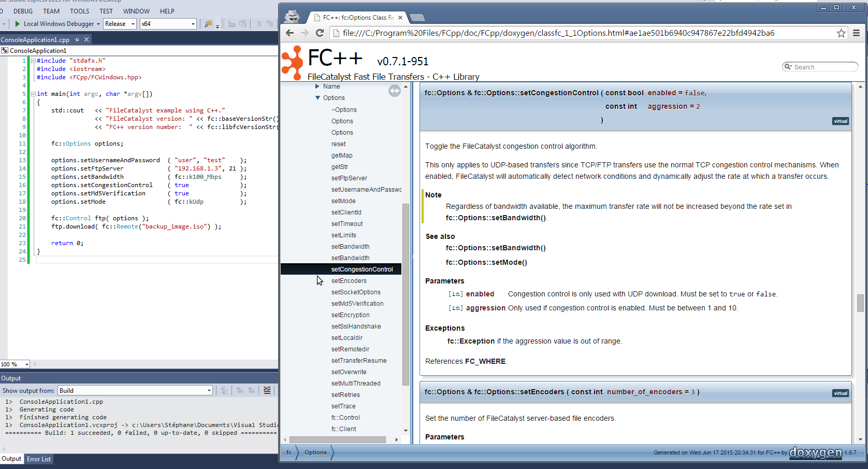Image resolution: width=868 pixels, height=469 pixels.
Task: Click the Find in Files toolbar icon
Action: (x=208, y=24)
